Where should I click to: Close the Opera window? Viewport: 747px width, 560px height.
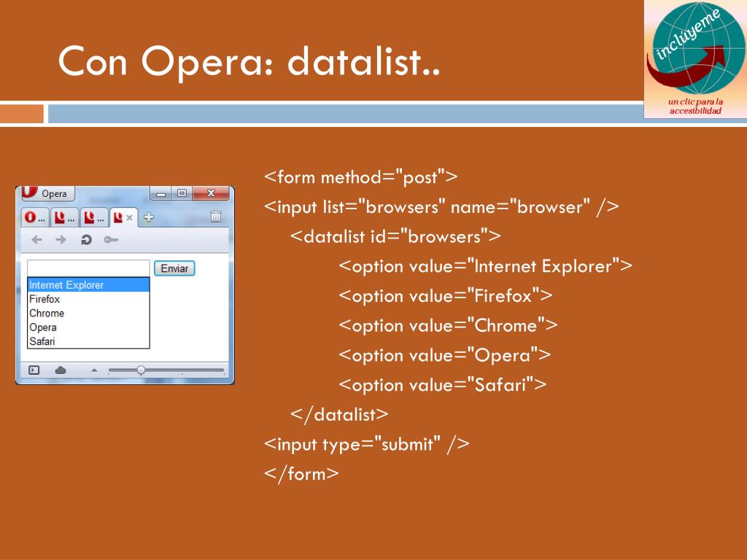click(211, 192)
